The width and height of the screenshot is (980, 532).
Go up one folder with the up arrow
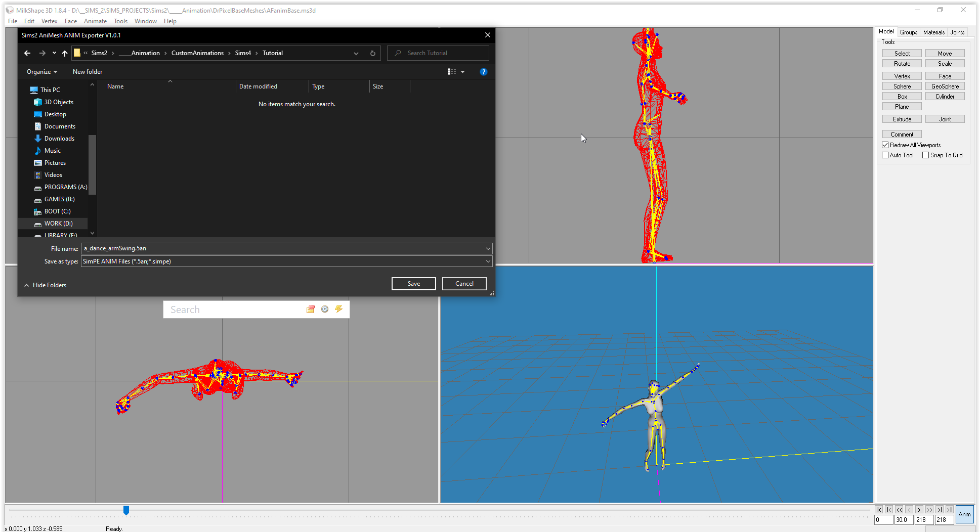point(65,53)
